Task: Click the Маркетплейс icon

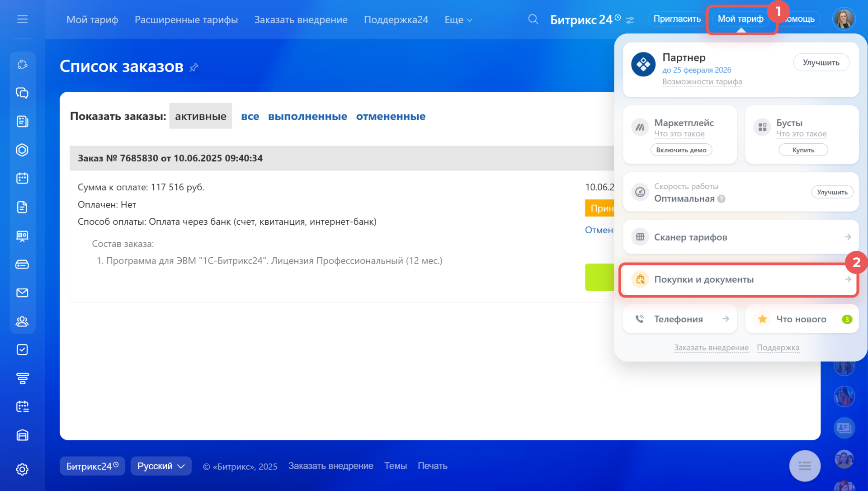Action: pyautogui.click(x=640, y=127)
